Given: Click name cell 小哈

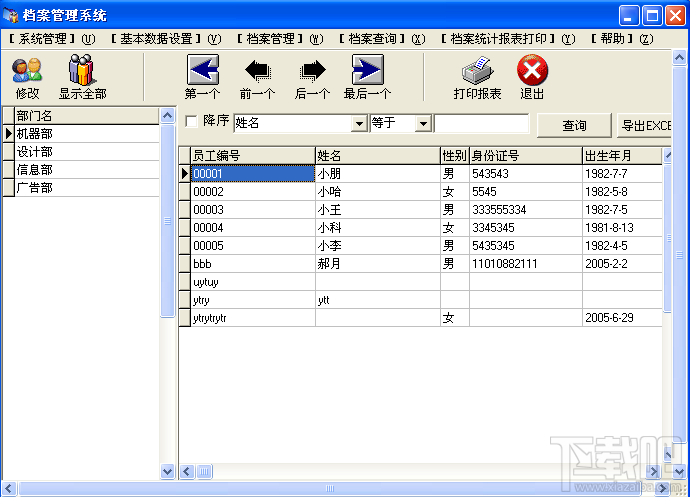Looking at the screenshot, I should coord(378,191).
